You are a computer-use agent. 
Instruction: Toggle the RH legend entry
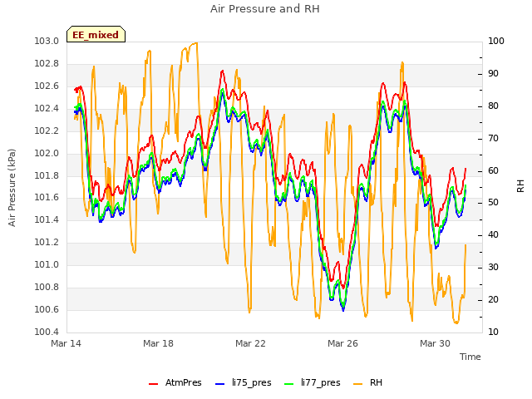[367, 382]
